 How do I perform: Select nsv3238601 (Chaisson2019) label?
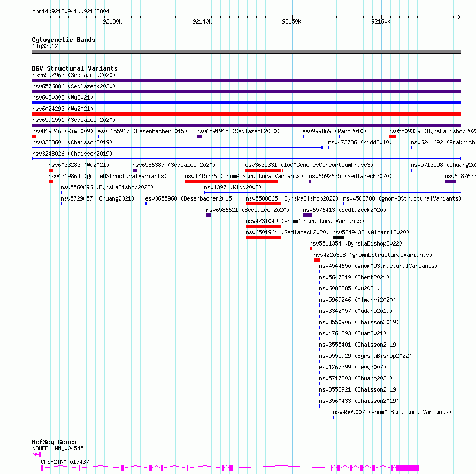72,142
